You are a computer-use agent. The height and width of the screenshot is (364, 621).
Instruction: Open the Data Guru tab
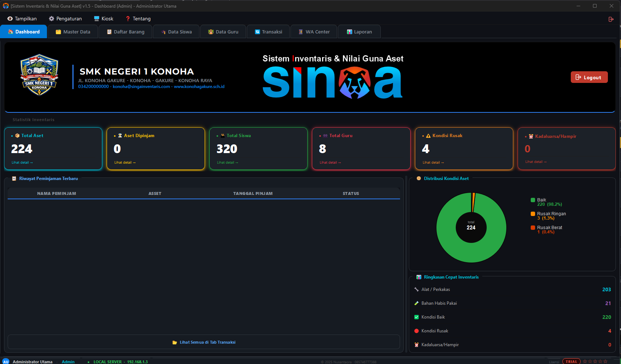click(x=223, y=32)
